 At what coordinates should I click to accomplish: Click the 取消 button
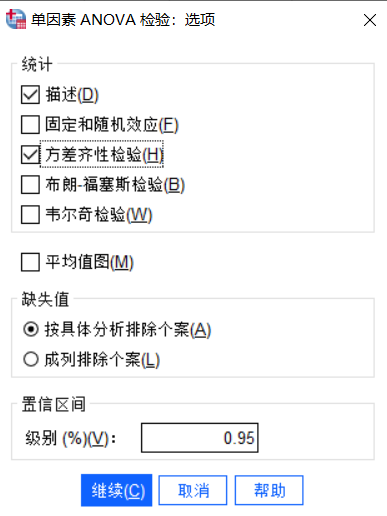tap(193, 490)
